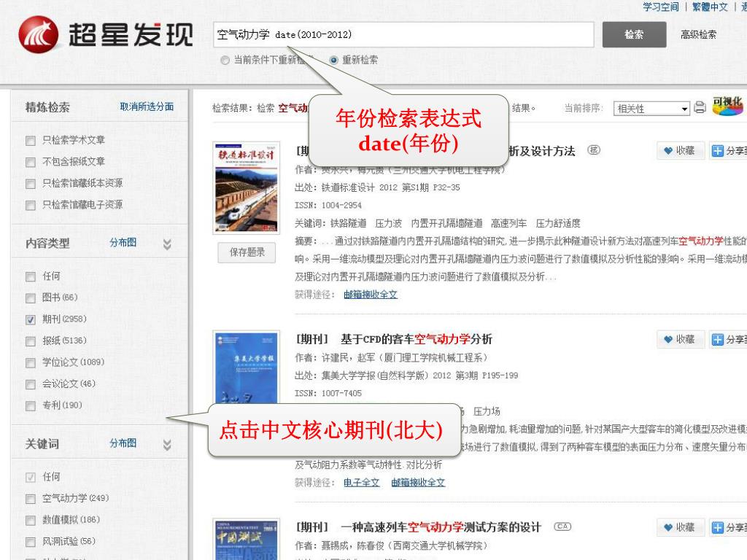Open the 可视化 chart icon
The height and width of the screenshot is (560, 747).
[x=727, y=106]
